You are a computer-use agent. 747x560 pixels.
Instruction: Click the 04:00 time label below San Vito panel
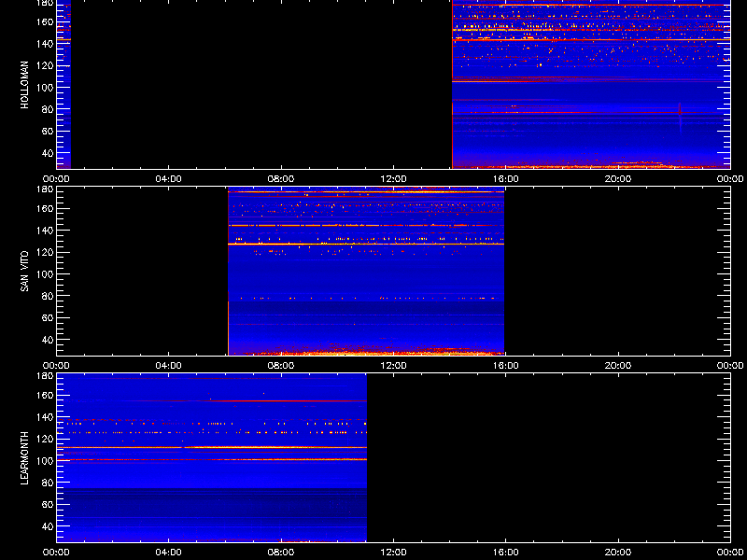click(169, 366)
